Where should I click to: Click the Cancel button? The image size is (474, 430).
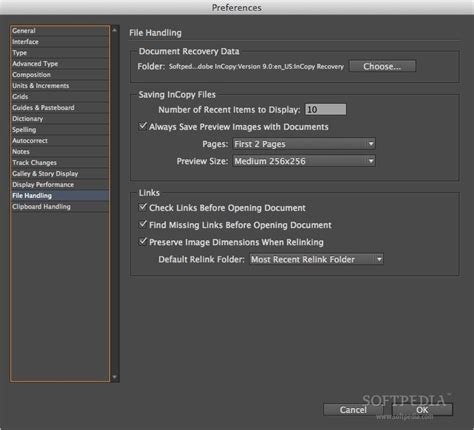coord(353,410)
